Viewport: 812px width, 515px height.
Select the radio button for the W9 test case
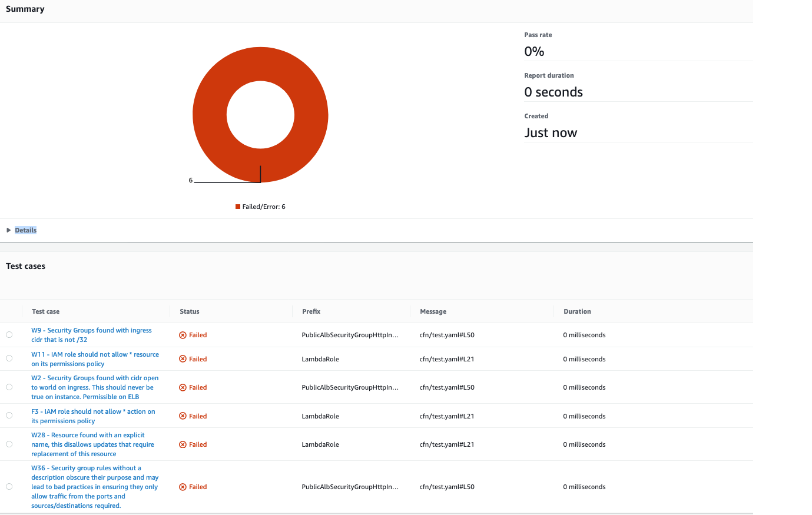(x=9, y=334)
